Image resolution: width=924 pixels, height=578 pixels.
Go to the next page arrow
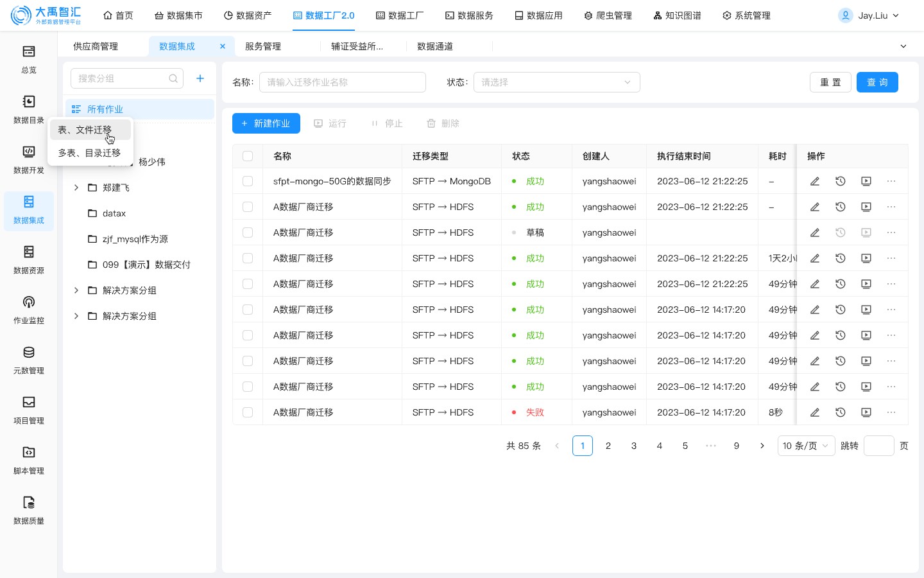(762, 446)
